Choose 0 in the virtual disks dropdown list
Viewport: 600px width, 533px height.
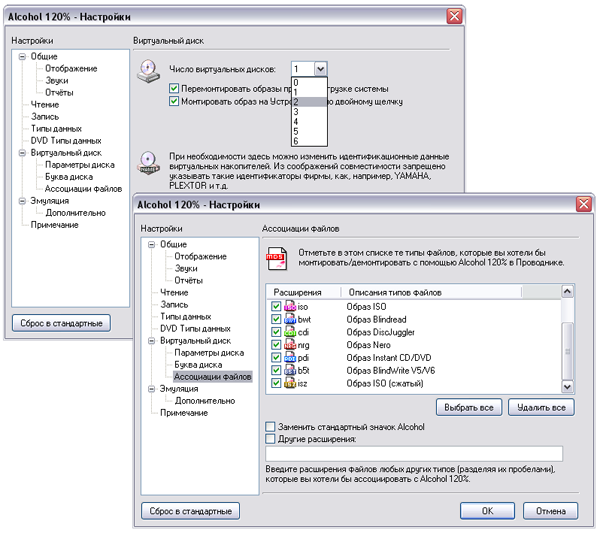click(309, 82)
